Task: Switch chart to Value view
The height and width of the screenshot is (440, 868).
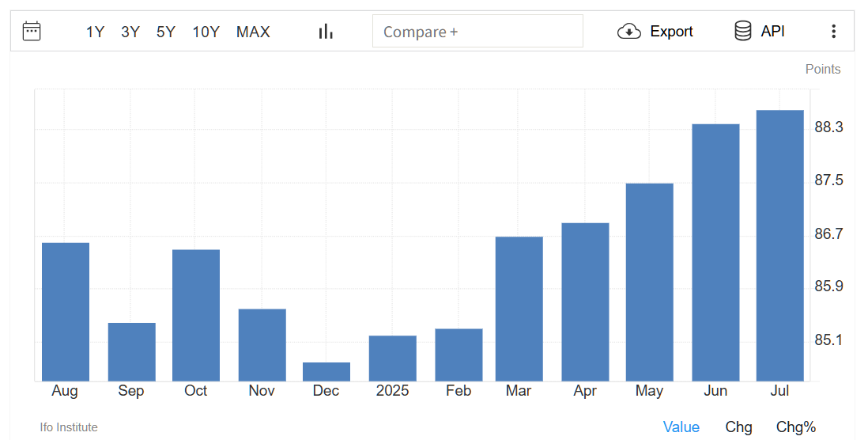Action: coord(681,427)
